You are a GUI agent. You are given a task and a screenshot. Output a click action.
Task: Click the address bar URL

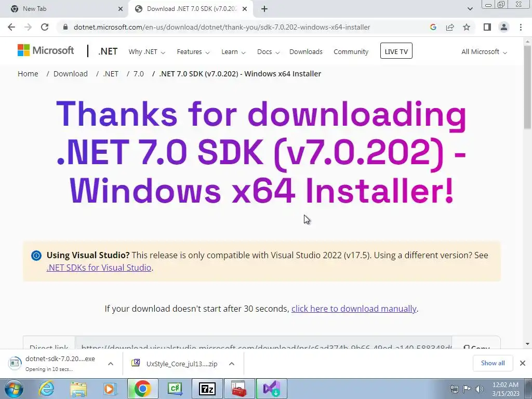(x=221, y=27)
